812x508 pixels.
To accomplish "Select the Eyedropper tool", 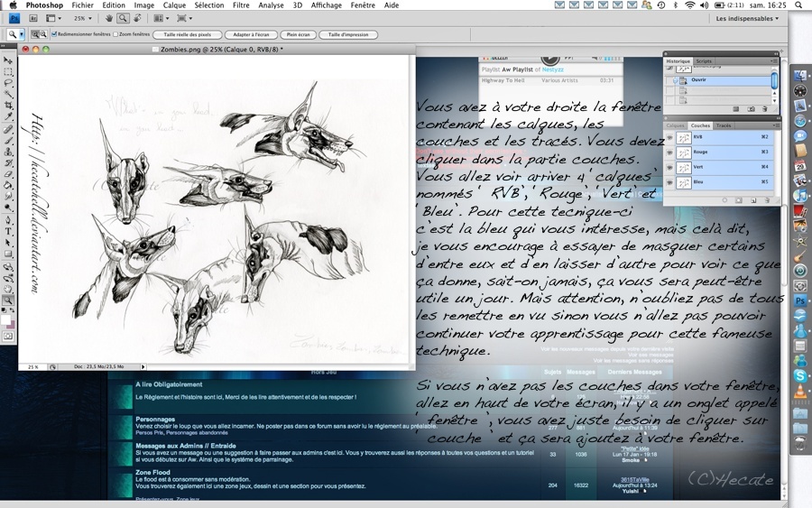I will pos(8,115).
